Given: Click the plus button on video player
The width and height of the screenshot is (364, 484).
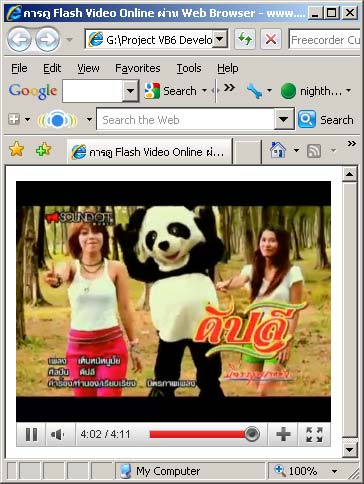Looking at the screenshot, I should [x=283, y=434].
